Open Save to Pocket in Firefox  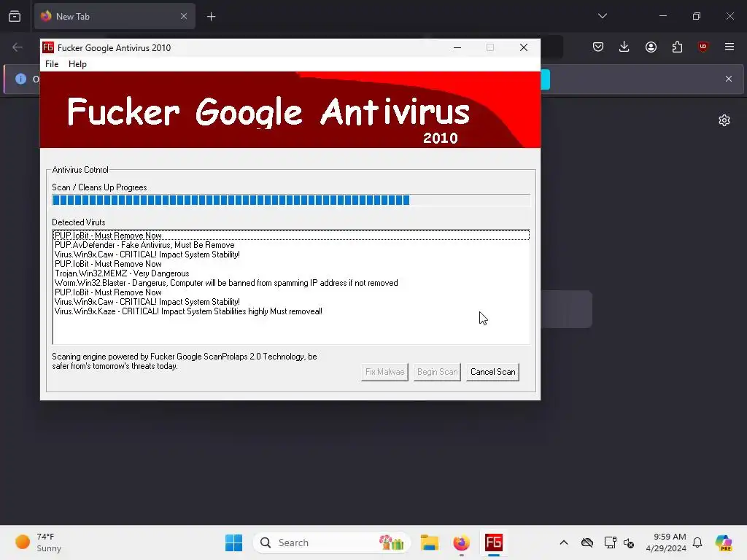pyautogui.click(x=598, y=47)
